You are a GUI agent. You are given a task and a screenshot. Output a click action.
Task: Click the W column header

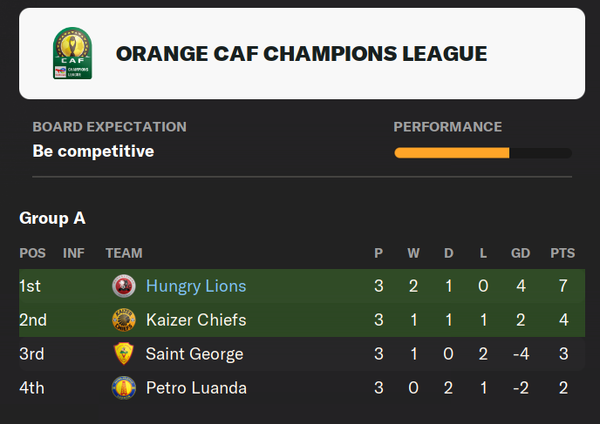[x=413, y=253]
